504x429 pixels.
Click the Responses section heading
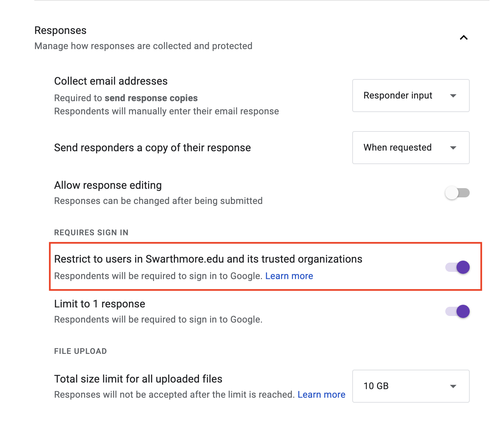[60, 30]
